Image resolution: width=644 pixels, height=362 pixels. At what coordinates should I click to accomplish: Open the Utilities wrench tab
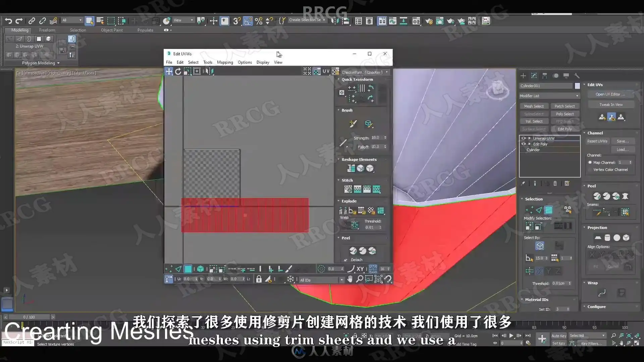(x=577, y=76)
